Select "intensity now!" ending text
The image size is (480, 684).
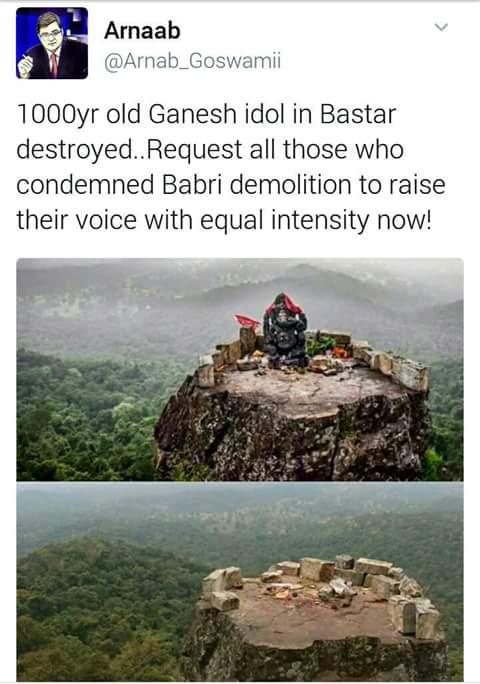click(352, 220)
